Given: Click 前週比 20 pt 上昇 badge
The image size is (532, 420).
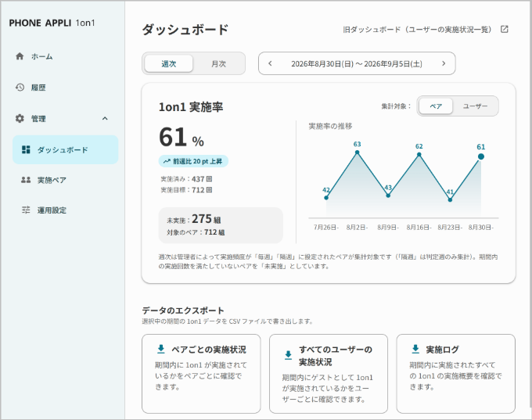Looking at the screenshot, I should point(193,161).
